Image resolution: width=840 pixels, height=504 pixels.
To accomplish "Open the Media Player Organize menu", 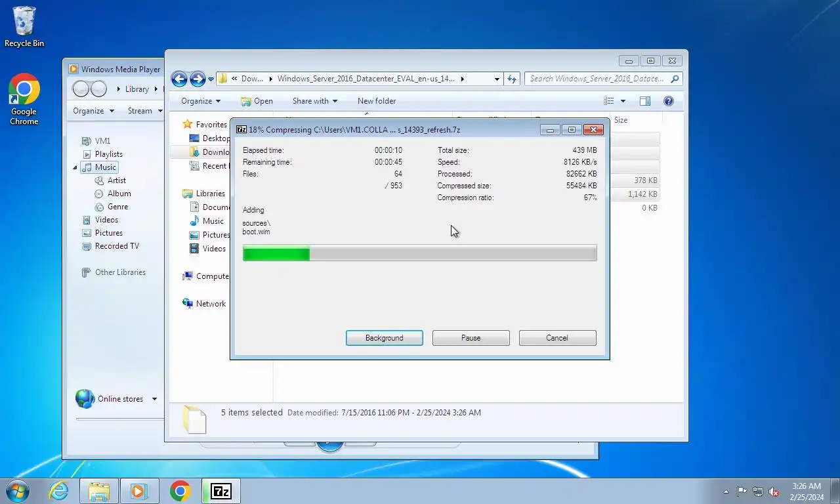I will point(93,111).
